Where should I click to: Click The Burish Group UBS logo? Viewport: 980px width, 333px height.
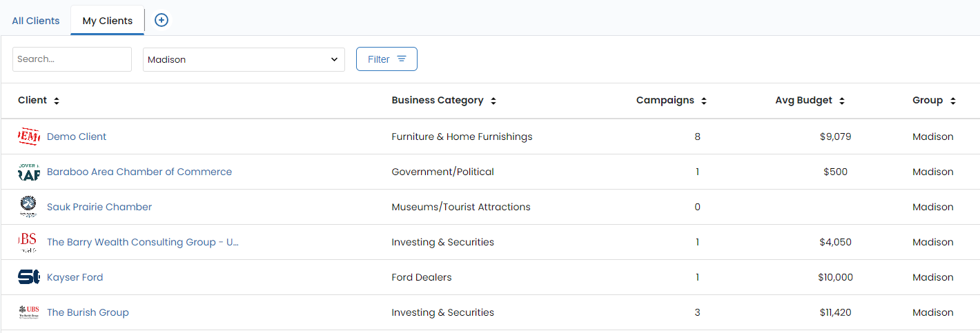click(x=29, y=312)
